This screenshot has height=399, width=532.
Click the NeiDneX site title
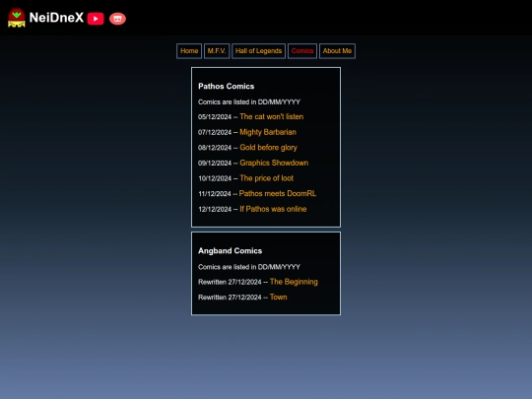click(56, 18)
